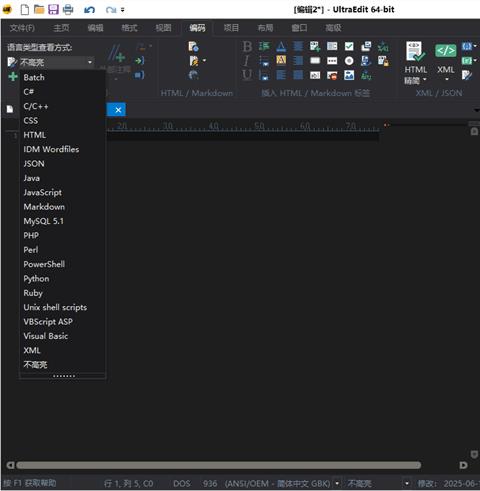
Task: Click the green plus add language icon
Action: pos(13,77)
